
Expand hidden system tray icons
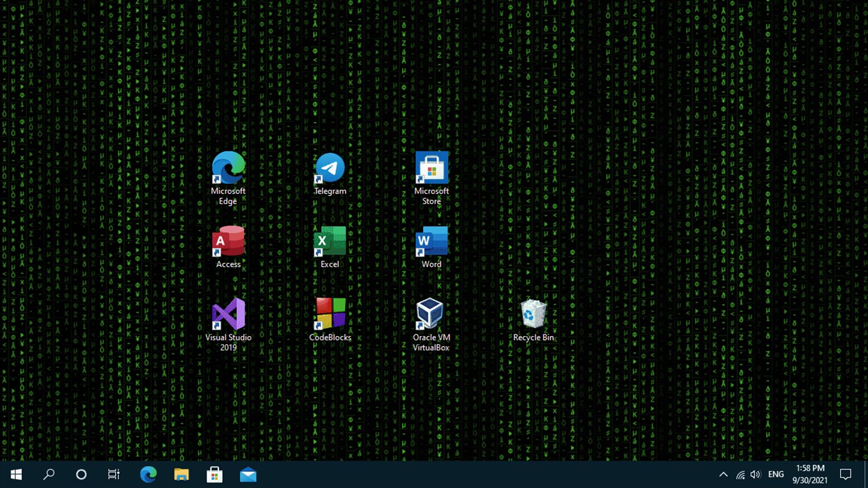[x=723, y=474]
